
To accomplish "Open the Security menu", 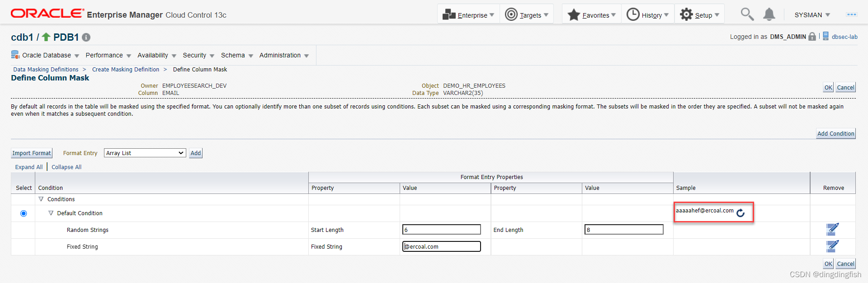I will point(198,55).
